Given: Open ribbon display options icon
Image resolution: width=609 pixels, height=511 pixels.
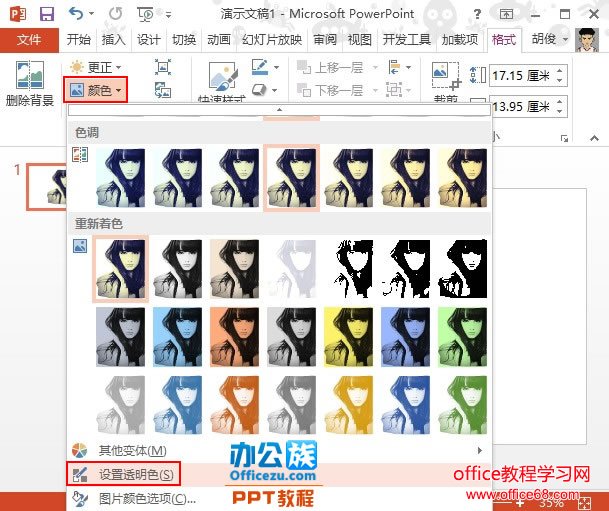Looking at the screenshot, I should pyautogui.click(x=506, y=14).
